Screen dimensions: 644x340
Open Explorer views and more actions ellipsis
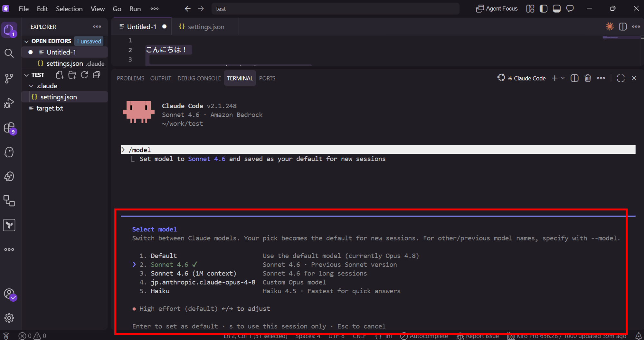click(x=97, y=27)
